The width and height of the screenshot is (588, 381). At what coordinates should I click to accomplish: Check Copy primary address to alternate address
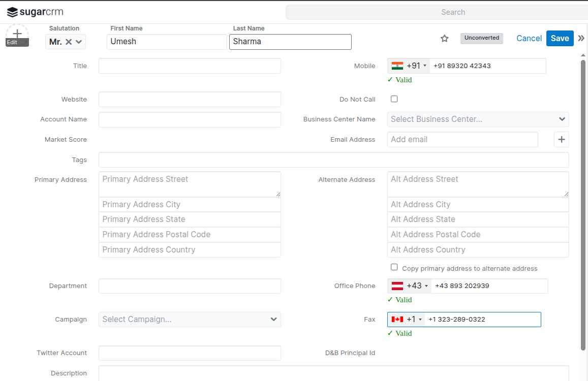(x=394, y=268)
